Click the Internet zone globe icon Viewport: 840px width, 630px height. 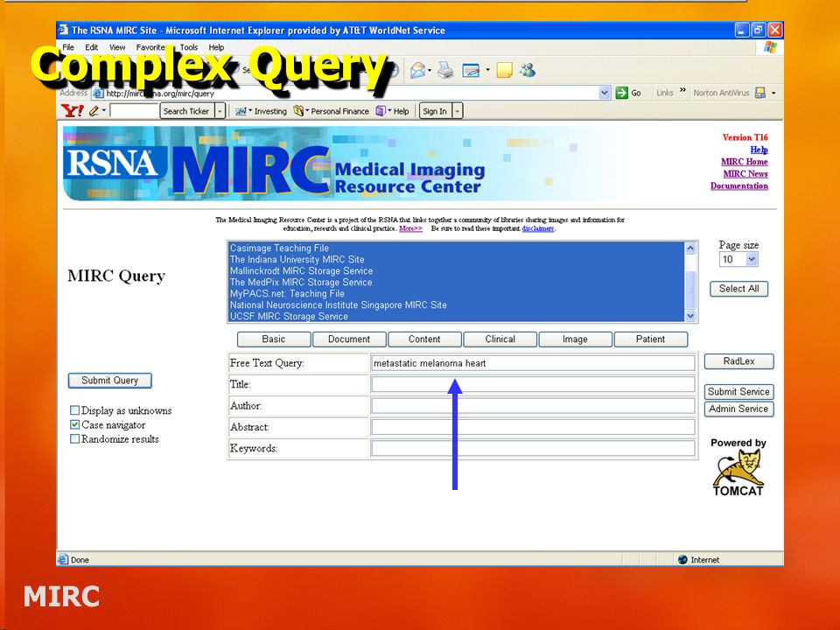pyautogui.click(x=682, y=559)
